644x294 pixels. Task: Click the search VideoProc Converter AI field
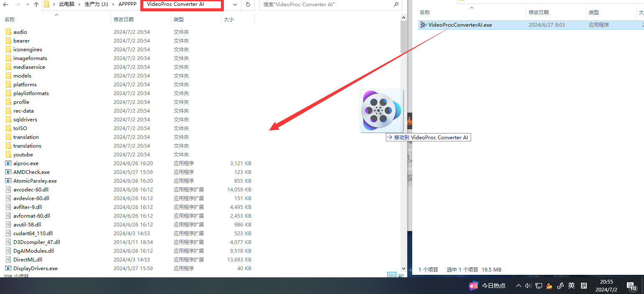click(x=326, y=5)
